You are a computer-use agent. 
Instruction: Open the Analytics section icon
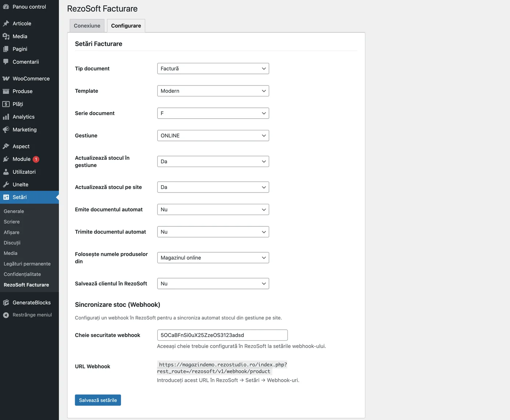[6, 117]
